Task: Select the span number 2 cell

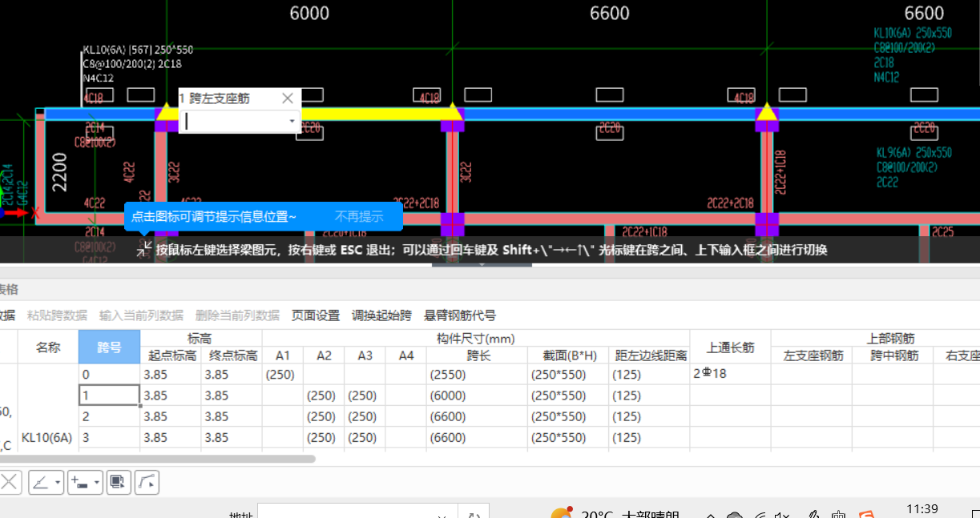Action: 109,416
